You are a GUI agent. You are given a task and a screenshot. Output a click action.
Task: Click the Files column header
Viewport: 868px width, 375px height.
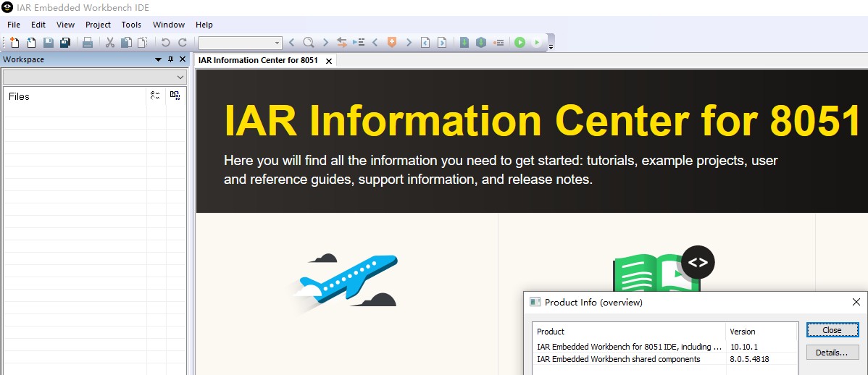click(75, 96)
